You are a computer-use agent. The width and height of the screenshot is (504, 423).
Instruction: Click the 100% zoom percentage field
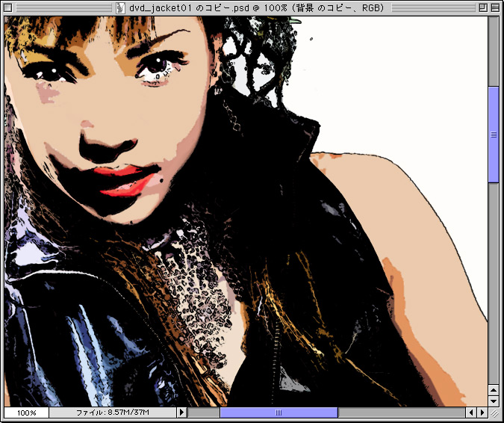coord(26,413)
